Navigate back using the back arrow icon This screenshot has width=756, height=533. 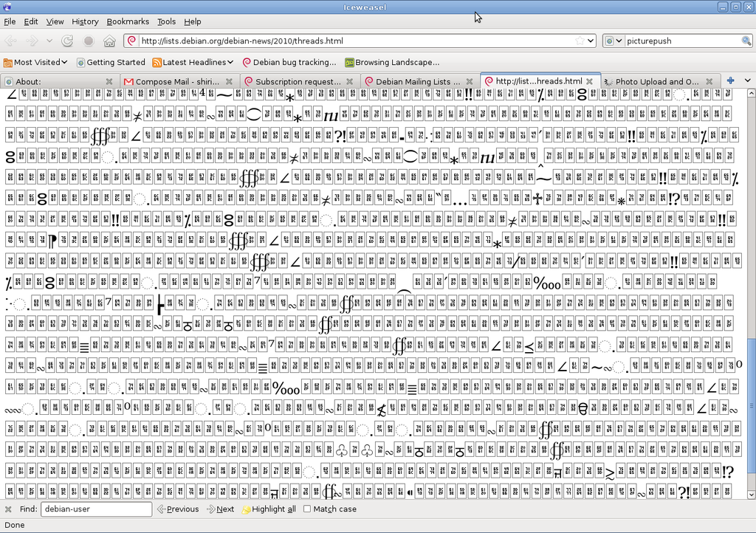click(x=10, y=41)
